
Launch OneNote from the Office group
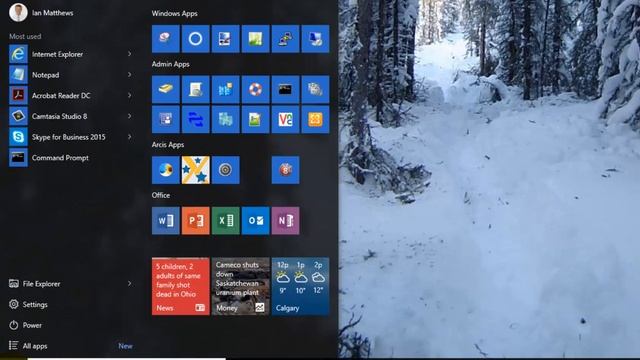coord(285,220)
